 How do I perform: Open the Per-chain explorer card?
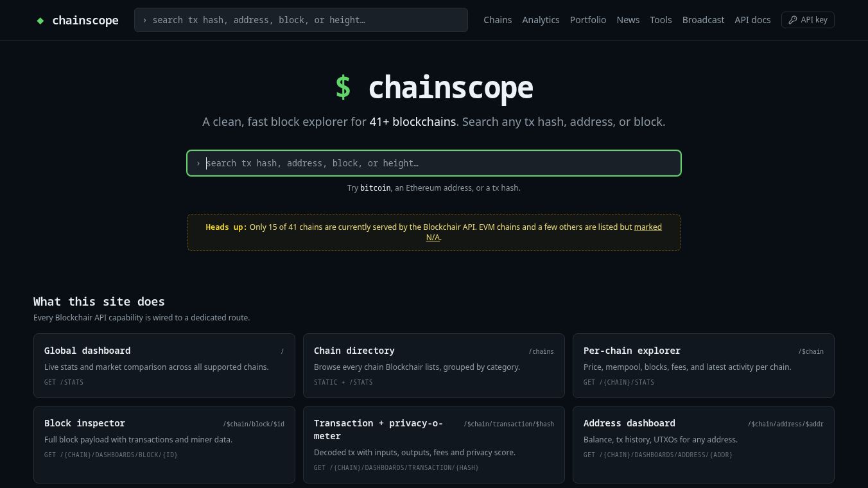tap(704, 366)
